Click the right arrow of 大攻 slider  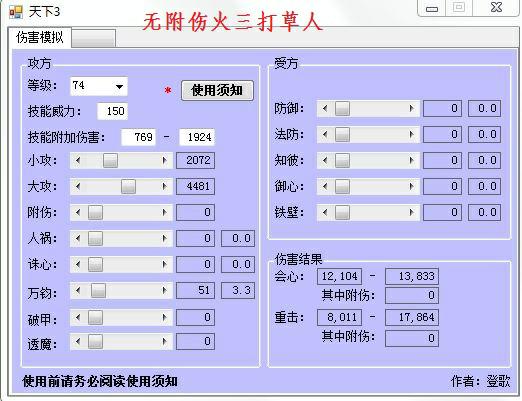165,186
